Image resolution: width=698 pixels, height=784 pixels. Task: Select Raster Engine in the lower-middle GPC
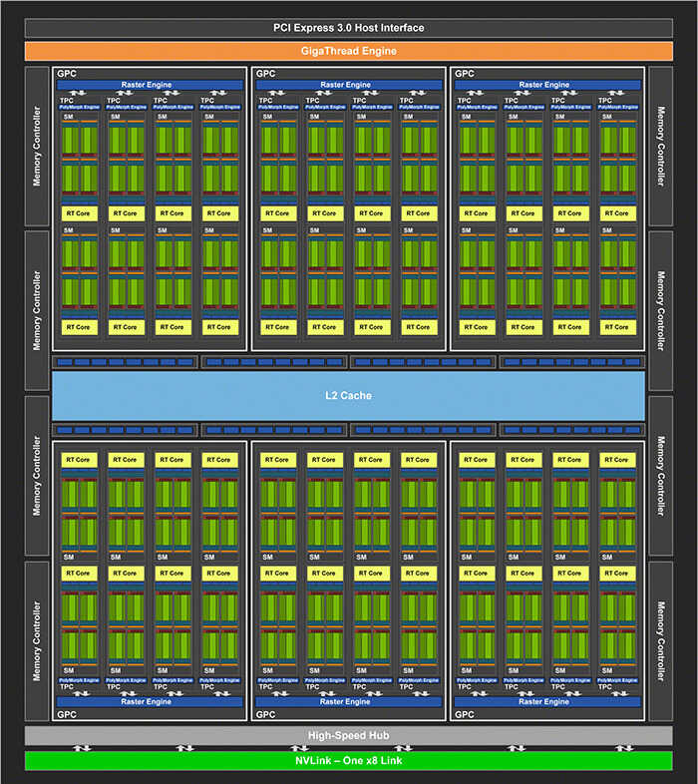(348, 702)
